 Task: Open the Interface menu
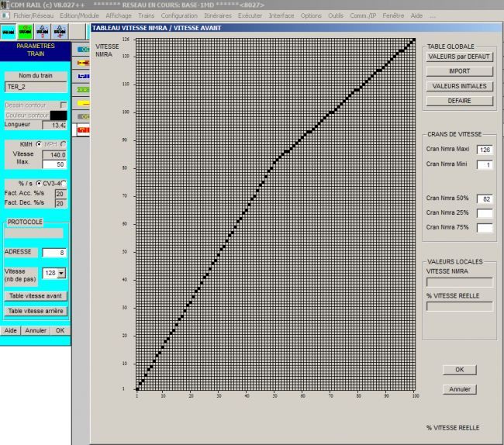point(281,16)
